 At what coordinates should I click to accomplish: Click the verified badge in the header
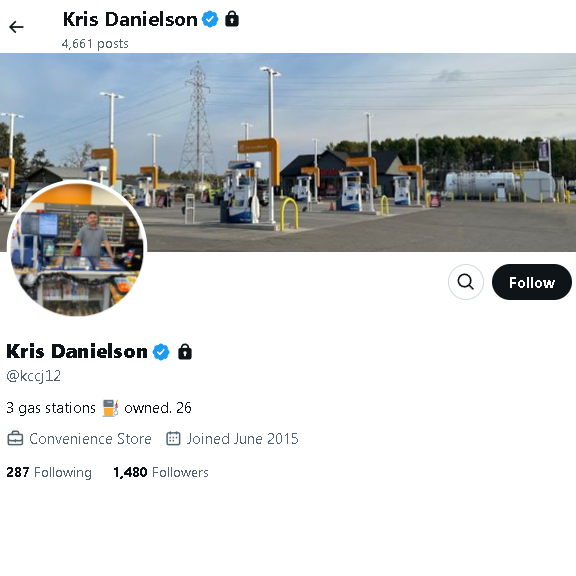tap(210, 19)
